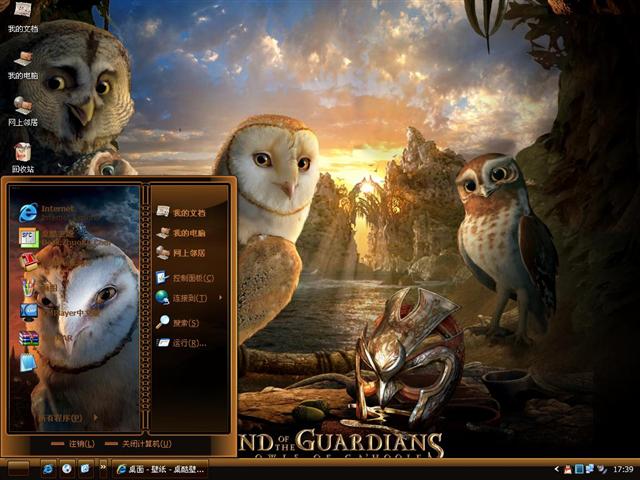The image size is (640, 480).
Task: Click the red tray icon
Action: pyautogui.click(x=567, y=469)
